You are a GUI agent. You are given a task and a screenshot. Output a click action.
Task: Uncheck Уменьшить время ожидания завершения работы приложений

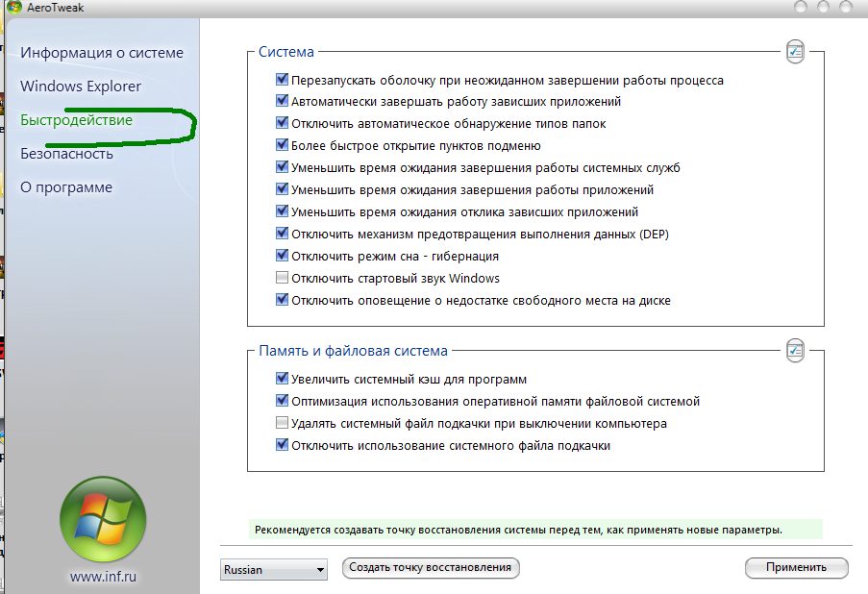click(x=282, y=188)
